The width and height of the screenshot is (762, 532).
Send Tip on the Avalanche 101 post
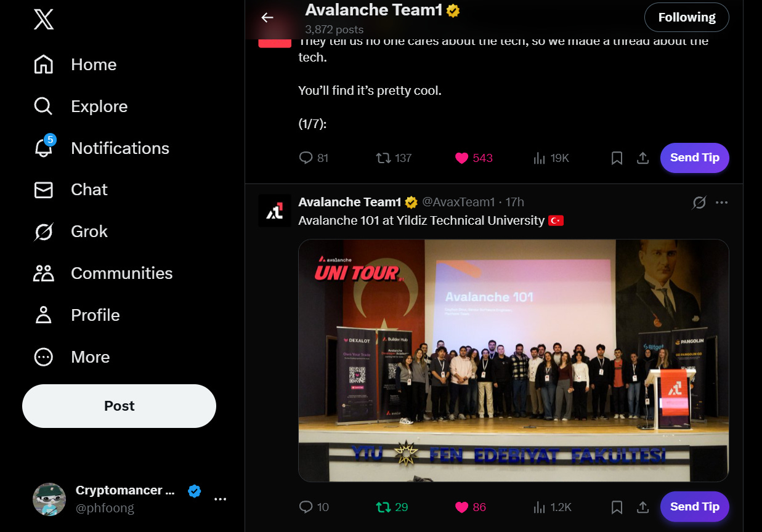pos(694,507)
